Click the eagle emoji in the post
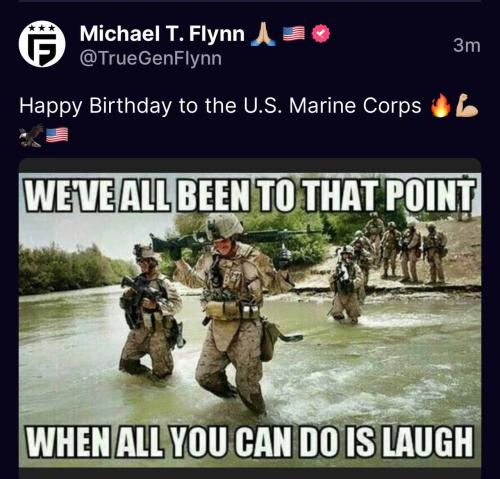Screen dimensions: 500x479 coord(31,135)
